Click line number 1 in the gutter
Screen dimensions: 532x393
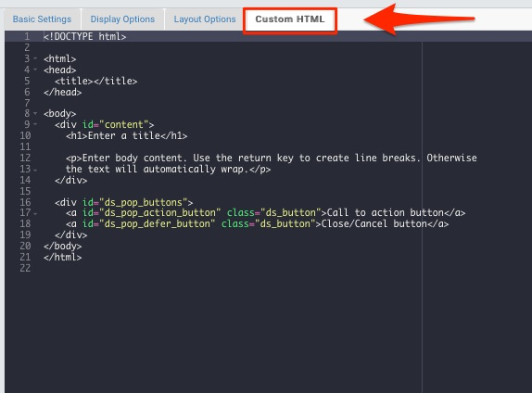point(27,36)
